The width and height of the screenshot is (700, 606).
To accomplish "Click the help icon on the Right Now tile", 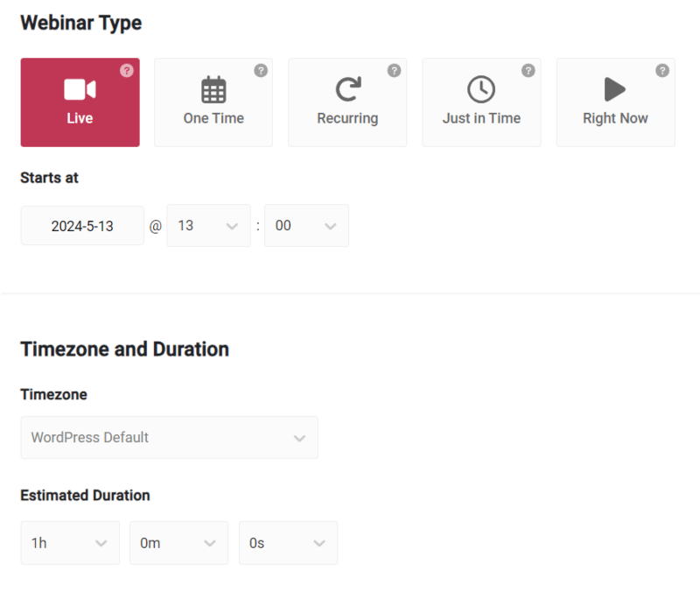I will coord(661,70).
